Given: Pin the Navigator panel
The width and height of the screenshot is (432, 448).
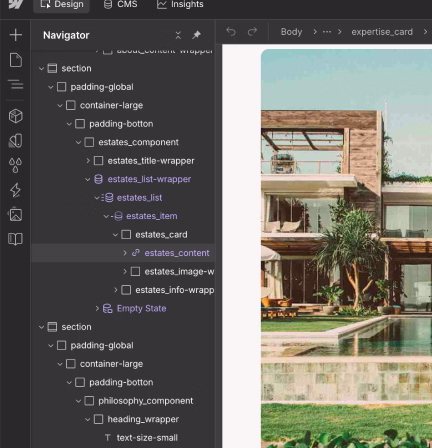Looking at the screenshot, I should point(196,35).
